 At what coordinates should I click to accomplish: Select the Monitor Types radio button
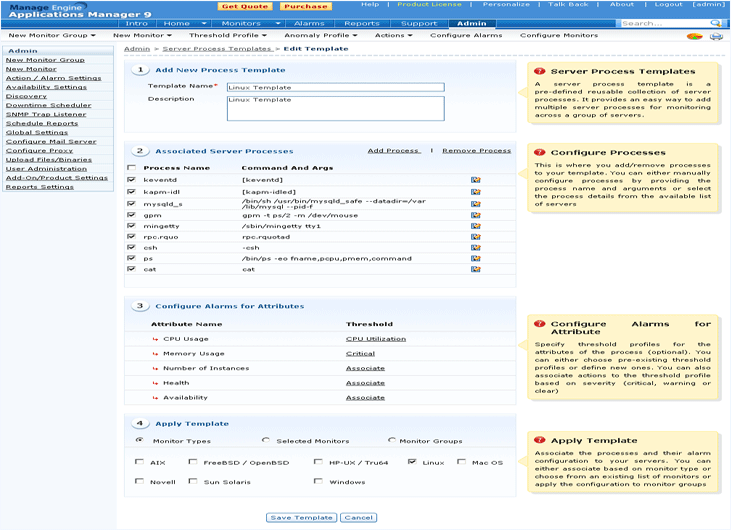pyautogui.click(x=139, y=440)
